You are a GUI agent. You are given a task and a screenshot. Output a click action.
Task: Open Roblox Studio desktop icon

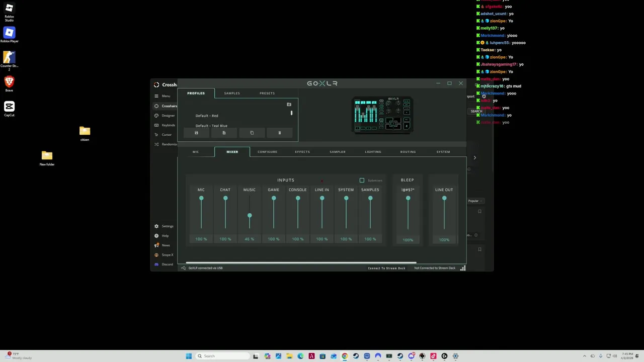(9, 12)
